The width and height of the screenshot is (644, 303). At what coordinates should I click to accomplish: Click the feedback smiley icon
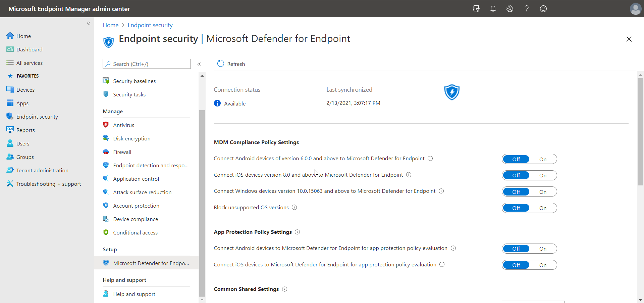[x=543, y=8]
